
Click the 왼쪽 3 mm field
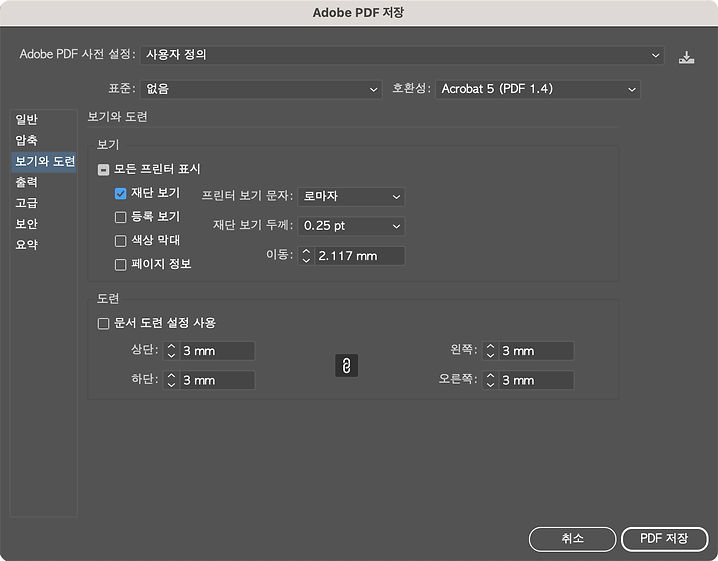(x=536, y=351)
